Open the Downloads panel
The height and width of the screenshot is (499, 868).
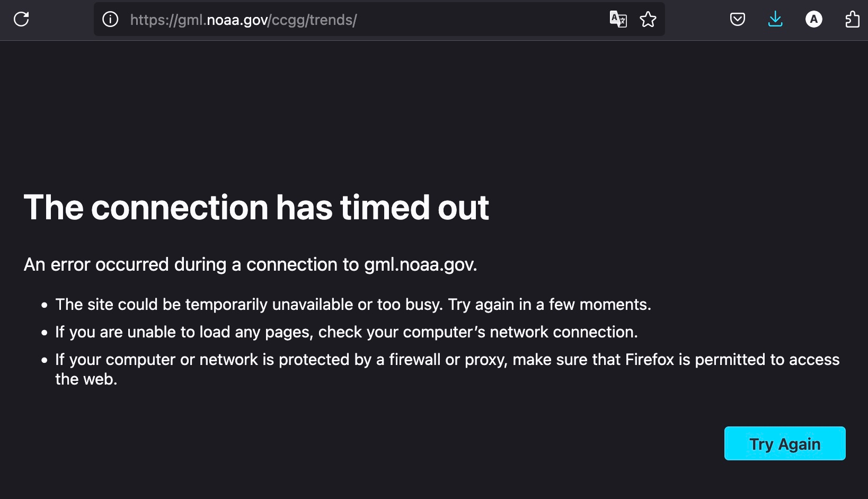pyautogui.click(x=775, y=20)
